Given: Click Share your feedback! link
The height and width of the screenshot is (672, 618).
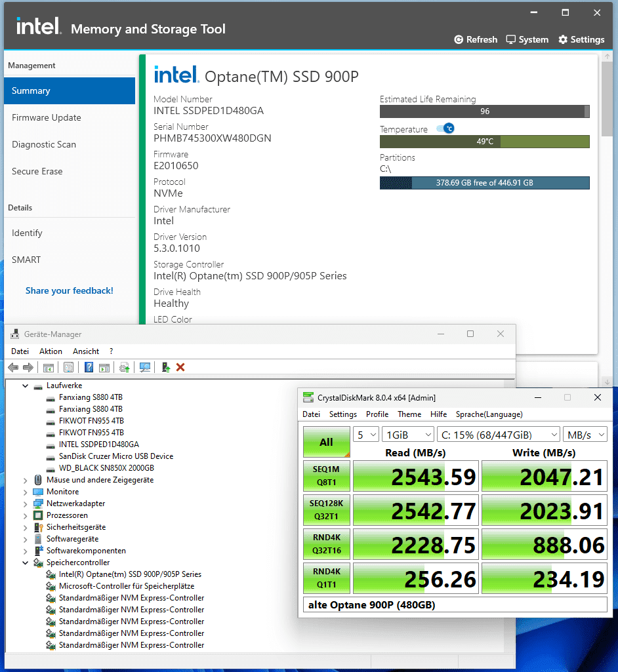Looking at the screenshot, I should (x=70, y=290).
